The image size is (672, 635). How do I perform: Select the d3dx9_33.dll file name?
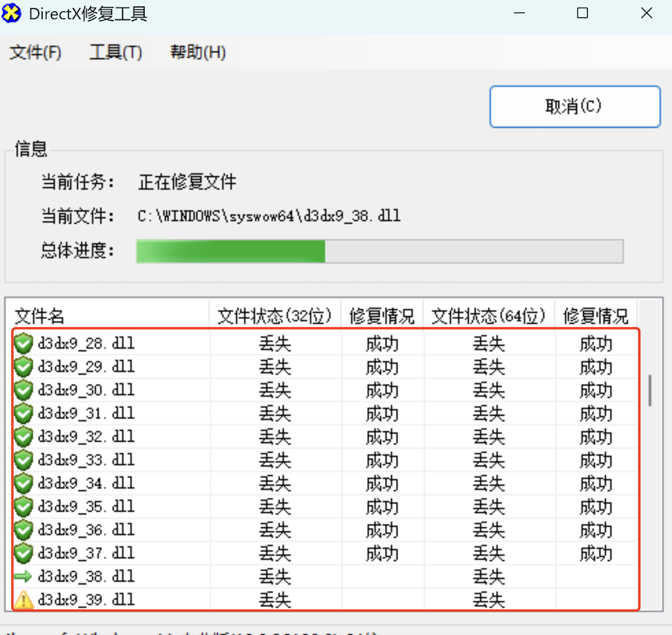click(x=86, y=460)
